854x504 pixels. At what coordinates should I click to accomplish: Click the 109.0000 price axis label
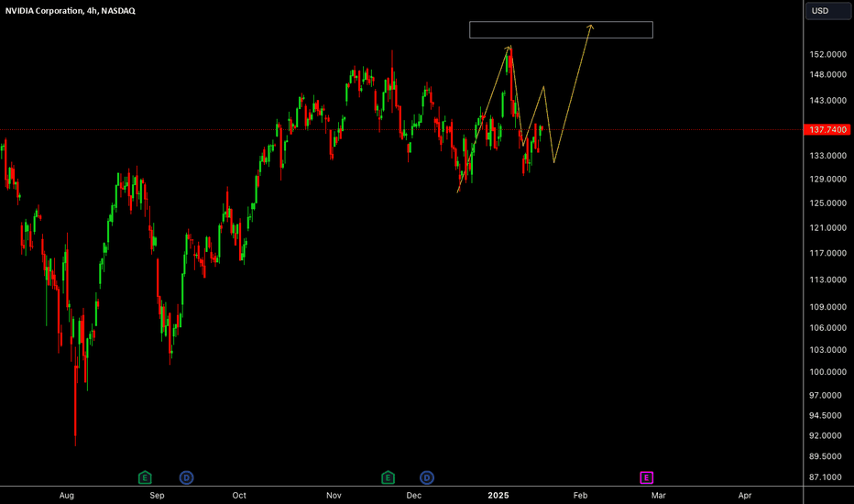tap(827, 307)
